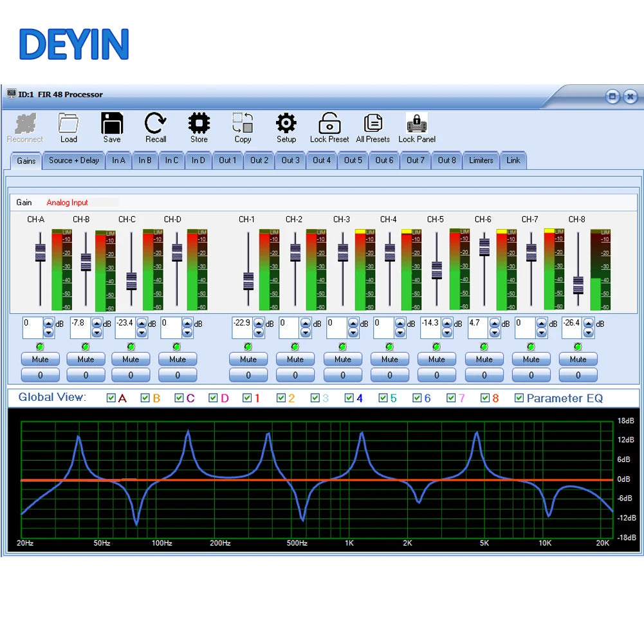The width and height of the screenshot is (644, 644).
Task: Click the Recall preset icon
Action: coord(155,124)
